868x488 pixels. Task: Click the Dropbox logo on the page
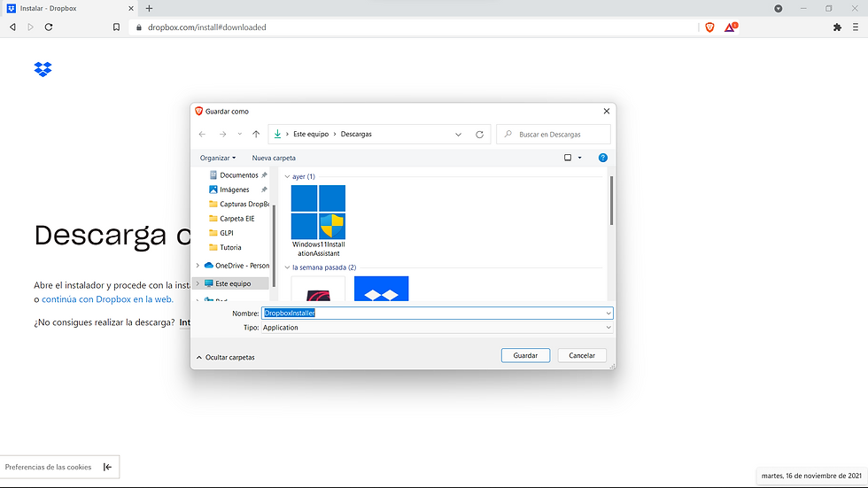43,69
